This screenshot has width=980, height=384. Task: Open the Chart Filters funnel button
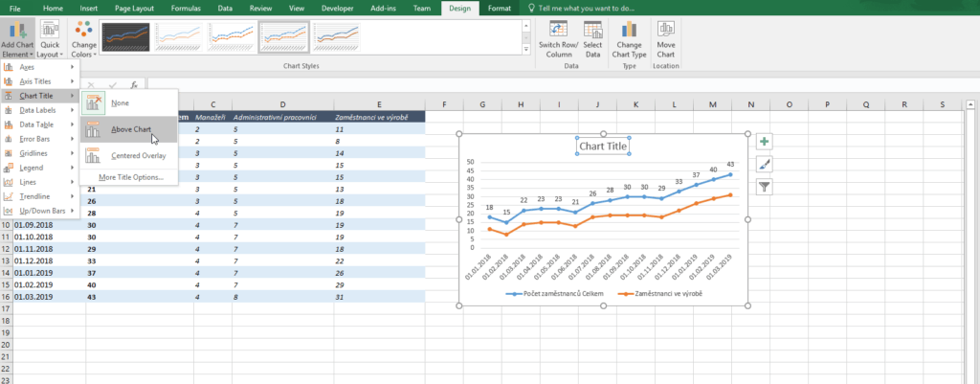[764, 188]
